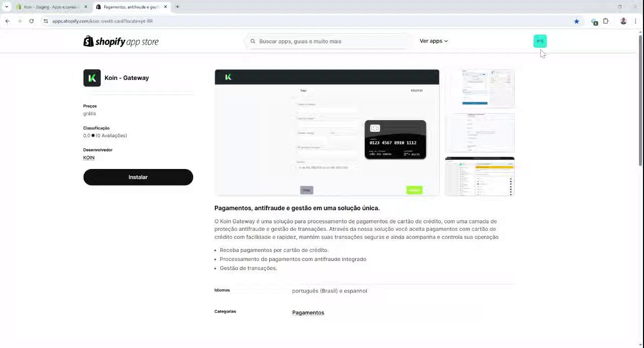This screenshot has width=644, height=348.
Task: Click the português (Brasil) e espanhol text
Action: 330,291
